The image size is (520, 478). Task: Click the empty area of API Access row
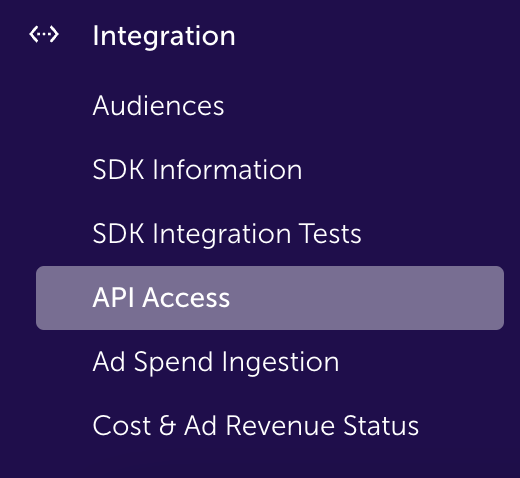[367, 298]
